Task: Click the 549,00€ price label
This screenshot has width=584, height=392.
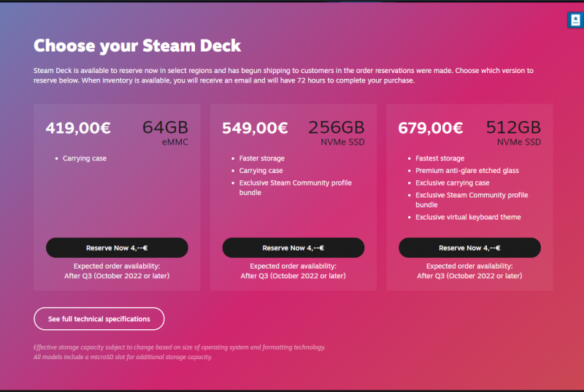Action: pyautogui.click(x=255, y=128)
